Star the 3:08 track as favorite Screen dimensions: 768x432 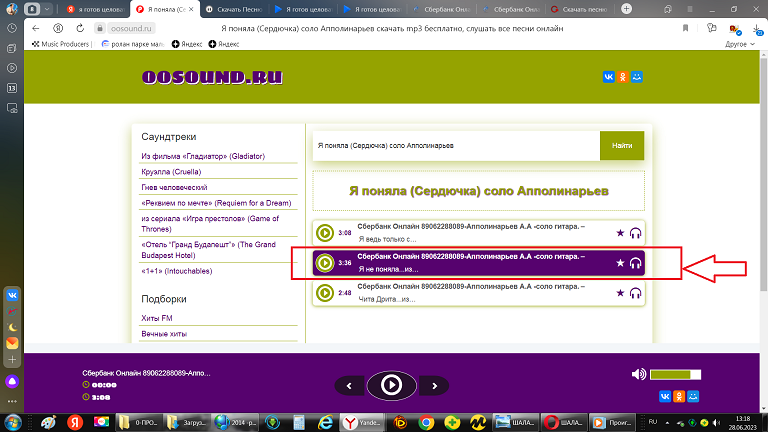(620, 233)
